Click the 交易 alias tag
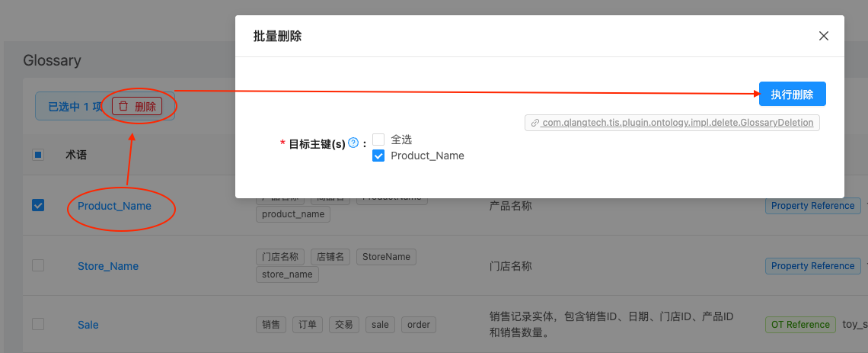This screenshot has width=868, height=353. coord(344,325)
